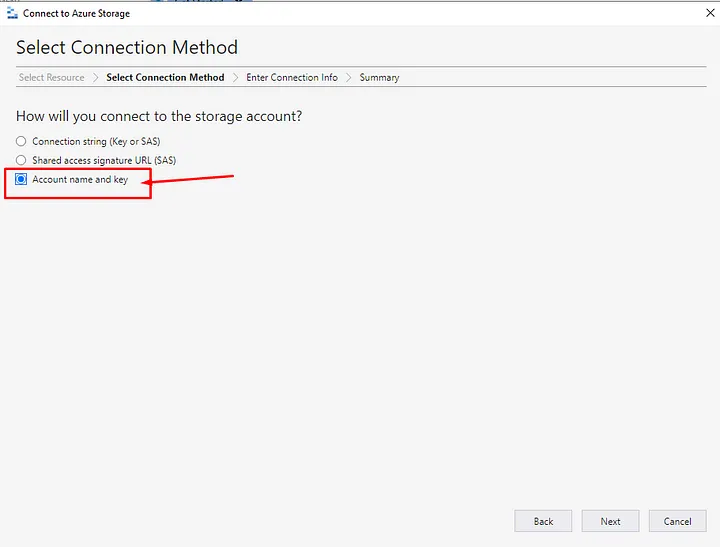720x547 pixels.
Task: Select the Account name and key radio button
Action: [22, 180]
